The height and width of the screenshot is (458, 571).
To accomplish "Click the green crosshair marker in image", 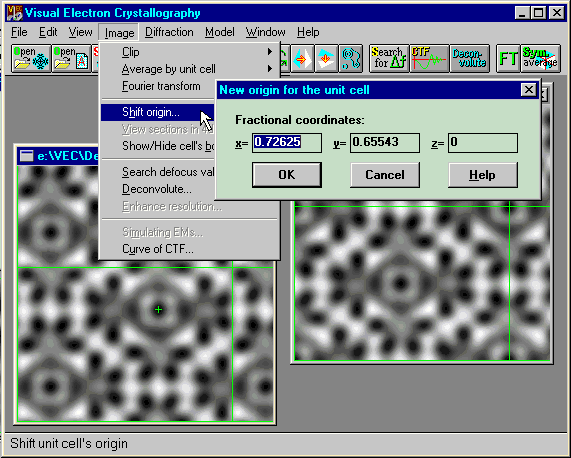I will [x=158, y=310].
